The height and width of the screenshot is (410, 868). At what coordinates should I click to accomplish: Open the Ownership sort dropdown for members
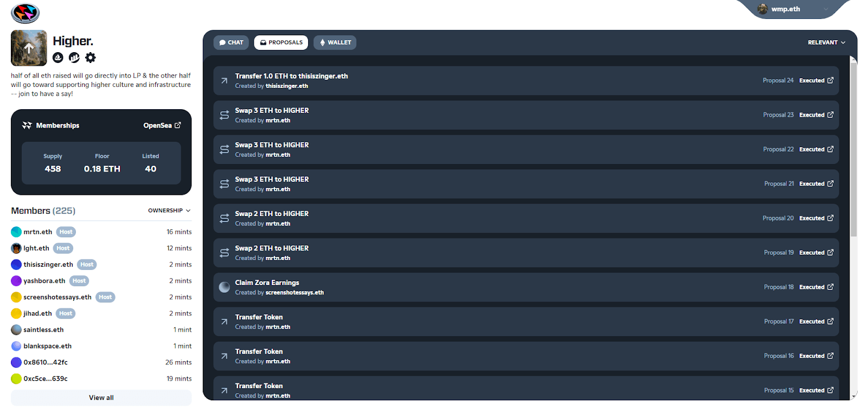coord(169,211)
